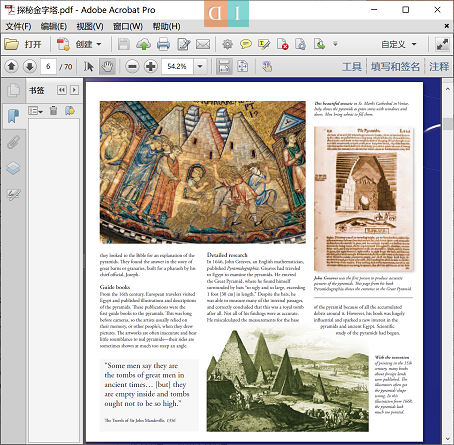Open the 自定义 customize dropdown
454x445 pixels.
pos(399,44)
